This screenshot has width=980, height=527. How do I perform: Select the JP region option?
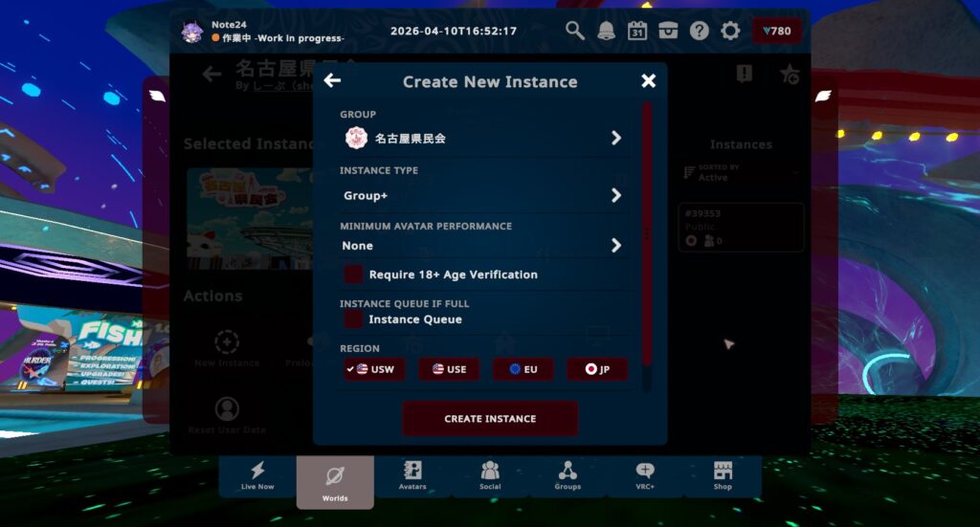click(598, 369)
